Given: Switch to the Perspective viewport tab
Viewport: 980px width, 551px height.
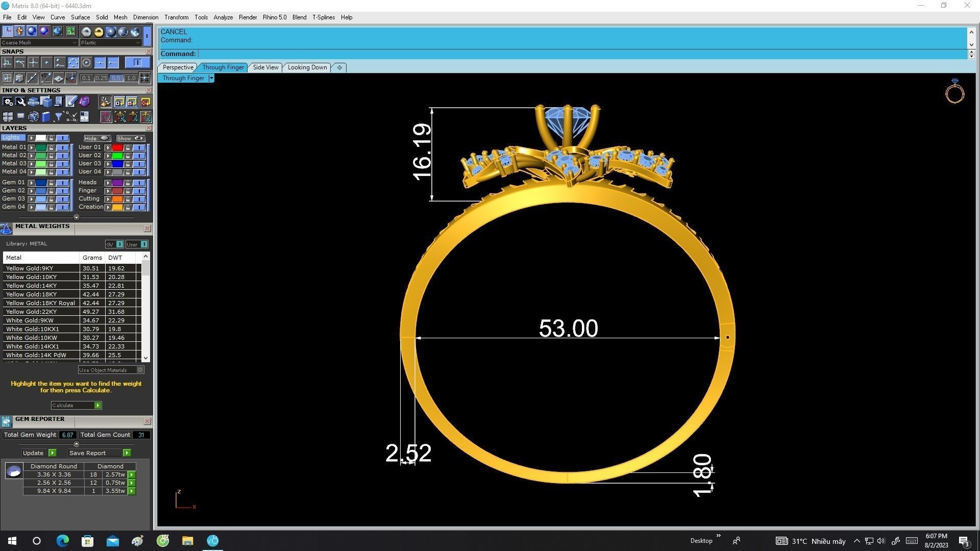Looking at the screenshot, I should point(178,67).
